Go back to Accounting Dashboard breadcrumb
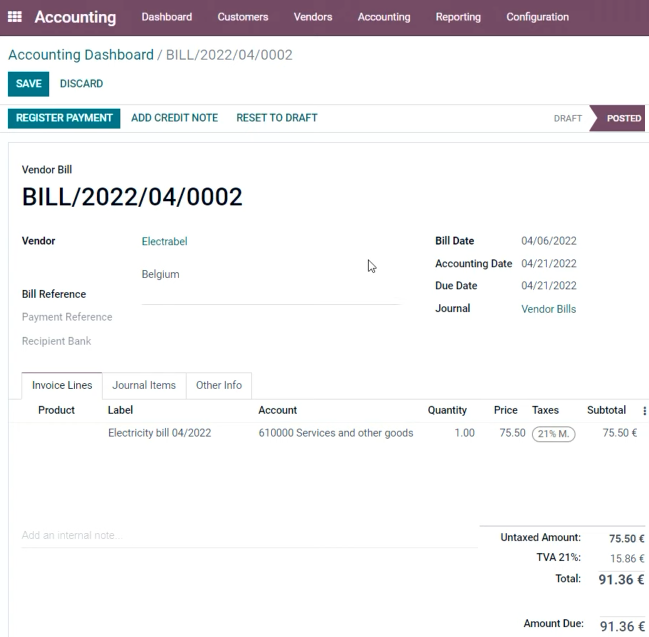This screenshot has width=649, height=637. tap(81, 55)
